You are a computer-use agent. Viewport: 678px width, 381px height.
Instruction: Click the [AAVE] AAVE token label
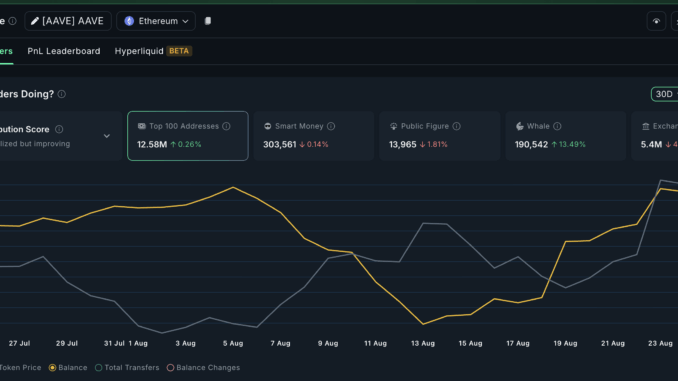coord(73,21)
